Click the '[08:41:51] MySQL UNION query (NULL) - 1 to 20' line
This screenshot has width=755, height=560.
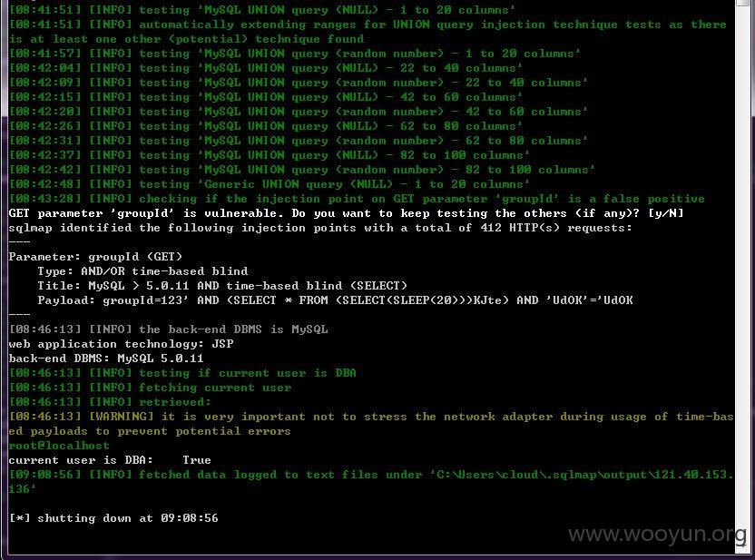tap(262, 10)
